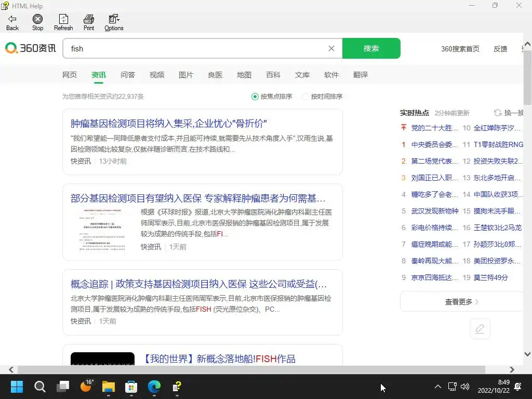Screen dimensions: 532x399
Task: Open hot topic 糖吃多了会老...
Action: click(x=435, y=194)
